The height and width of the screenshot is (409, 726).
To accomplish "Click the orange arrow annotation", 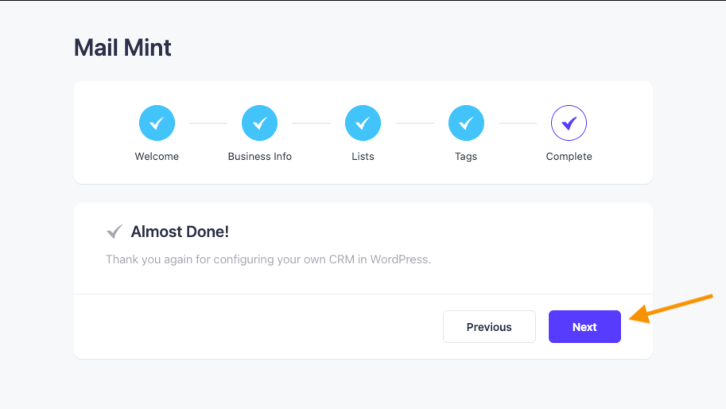I will [671, 308].
